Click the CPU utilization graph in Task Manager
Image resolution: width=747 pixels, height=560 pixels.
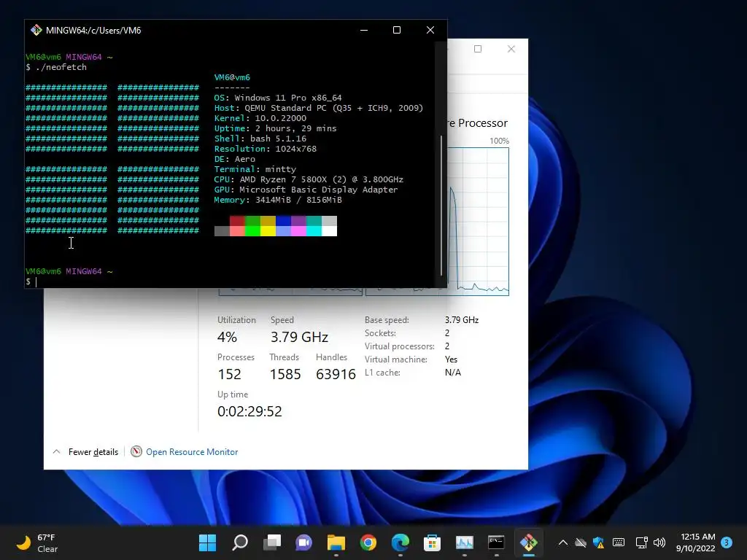[478, 222]
